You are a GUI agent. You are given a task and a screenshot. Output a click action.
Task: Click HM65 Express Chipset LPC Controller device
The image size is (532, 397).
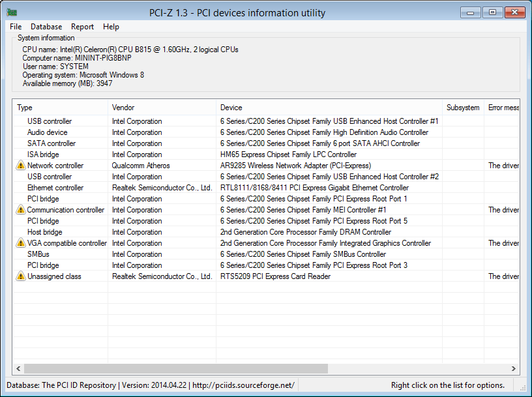(288, 154)
